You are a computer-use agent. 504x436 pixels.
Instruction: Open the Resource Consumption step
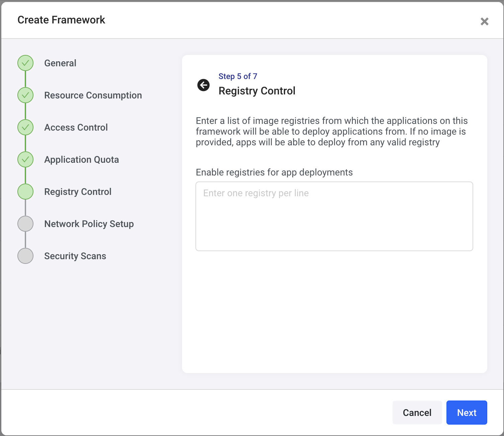pos(93,95)
